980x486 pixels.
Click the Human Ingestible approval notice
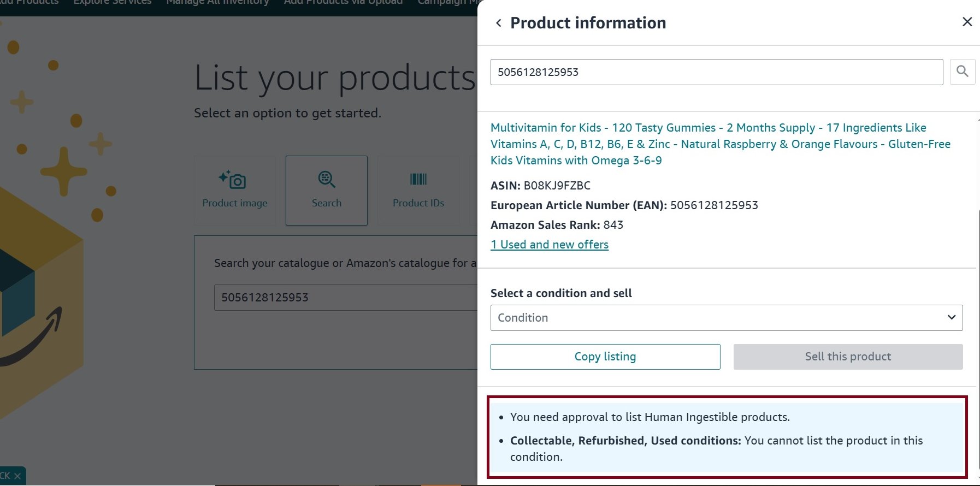click(650, 417)
